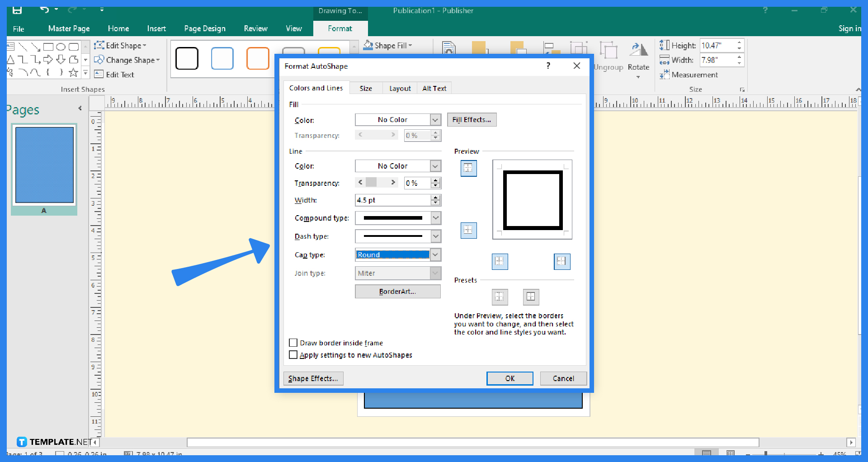Switch to the Alt Text tab
The width and height of the screenshot is (868, 462).
point(434,88)
